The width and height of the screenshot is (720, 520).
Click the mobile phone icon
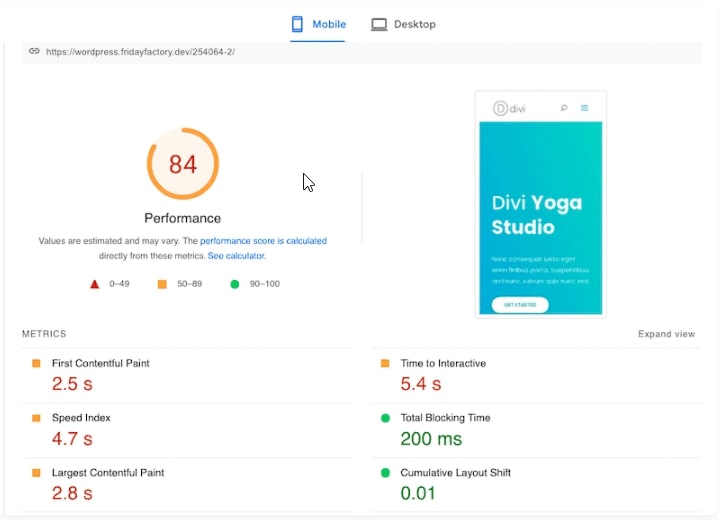click(298, 24)
